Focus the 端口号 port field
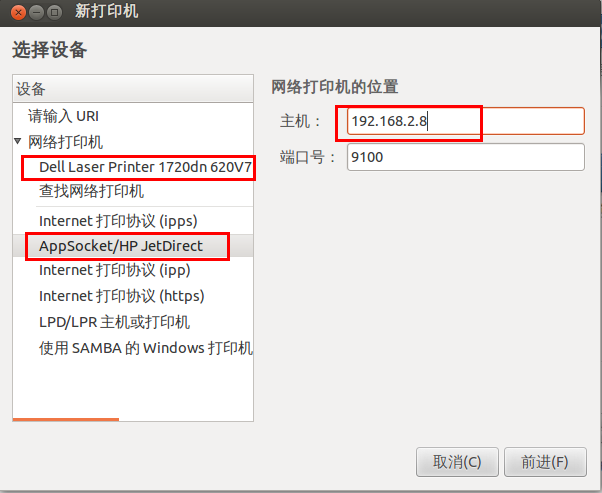The height and width of the screenshot is (493, 602). [466, 157]
